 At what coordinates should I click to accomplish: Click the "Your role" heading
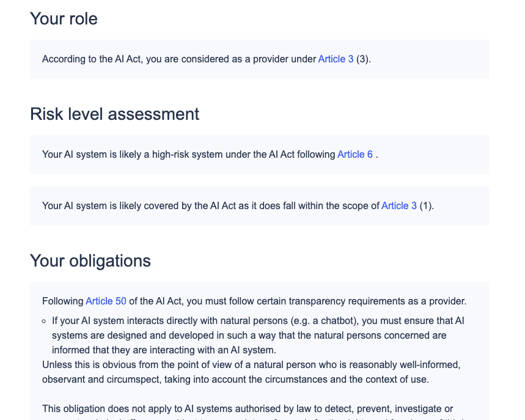tap(64, 18)
